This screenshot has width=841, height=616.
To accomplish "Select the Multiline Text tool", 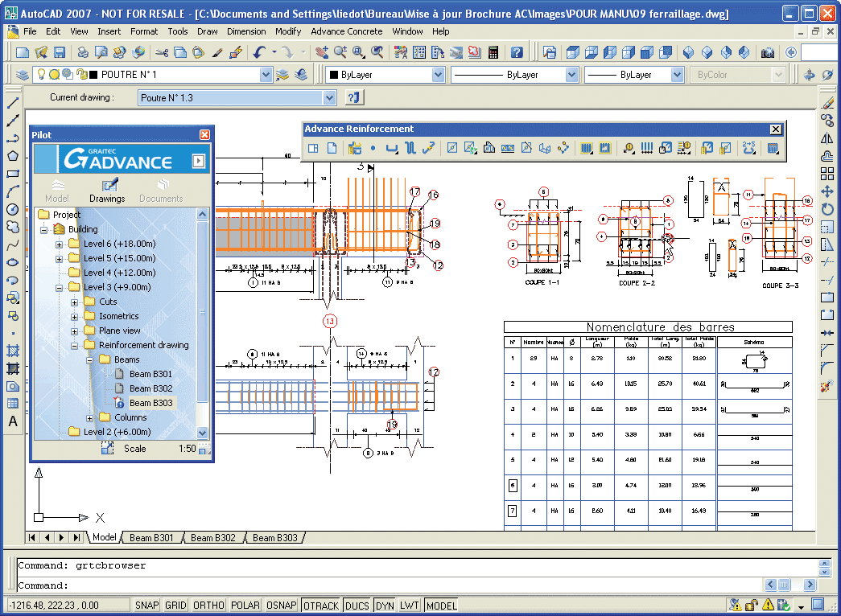I will (x=13, y=421).
